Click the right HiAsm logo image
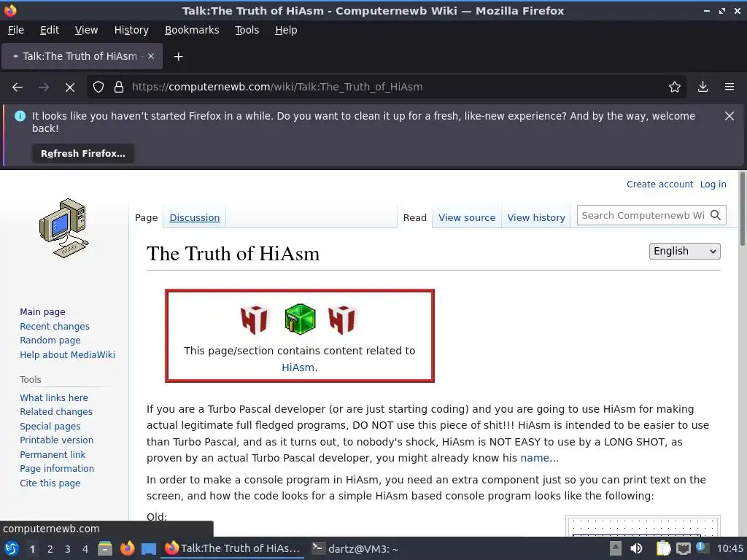The height and width of the screenshot is (560, 747). (x=342, y=319)
